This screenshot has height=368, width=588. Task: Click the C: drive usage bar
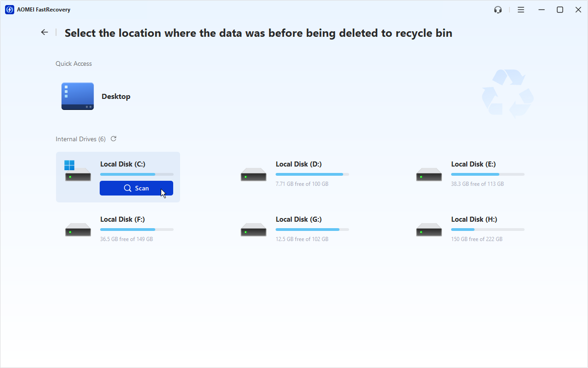tap(137, 174)
